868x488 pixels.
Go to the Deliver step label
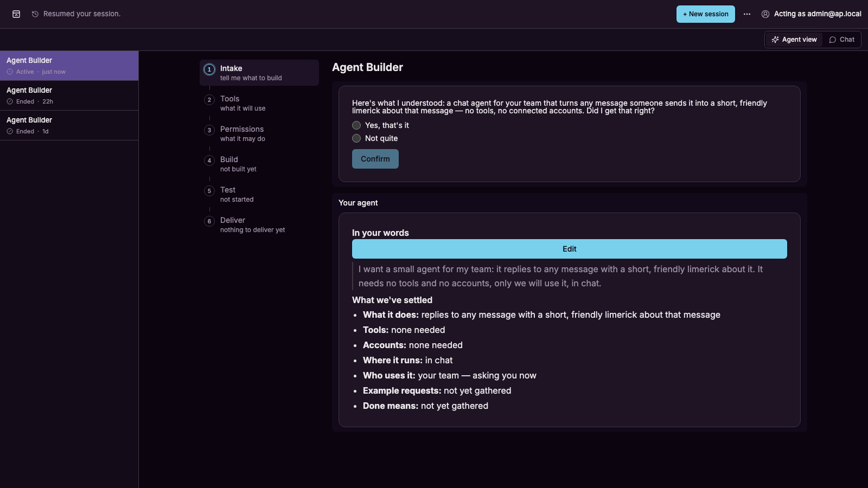(x=233, y=220)
